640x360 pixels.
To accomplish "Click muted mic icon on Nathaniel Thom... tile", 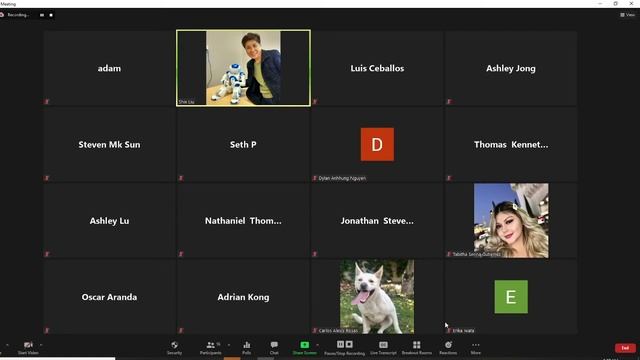I will (181, 254).
